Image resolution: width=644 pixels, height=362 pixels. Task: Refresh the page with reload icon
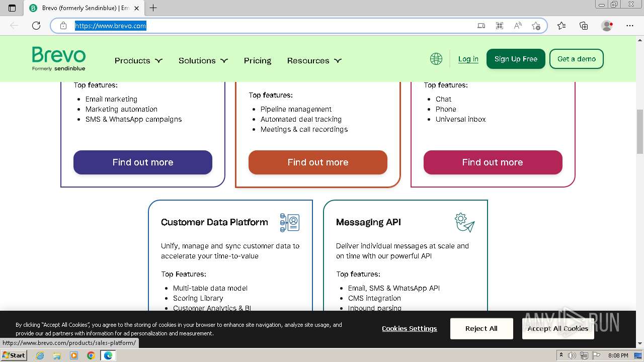pyautogui.click(x=36, y=26)
